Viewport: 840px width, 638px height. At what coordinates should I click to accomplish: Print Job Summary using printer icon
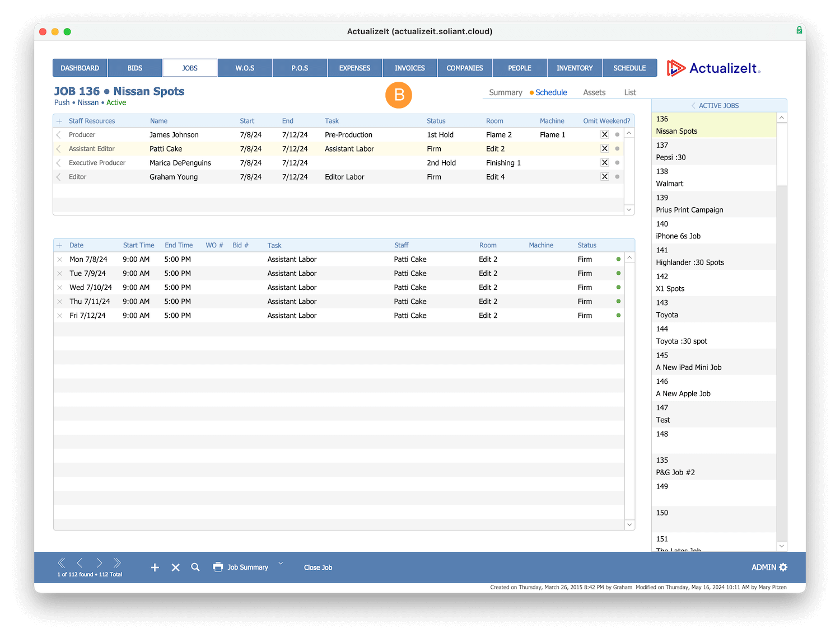[x=218, y=567]
